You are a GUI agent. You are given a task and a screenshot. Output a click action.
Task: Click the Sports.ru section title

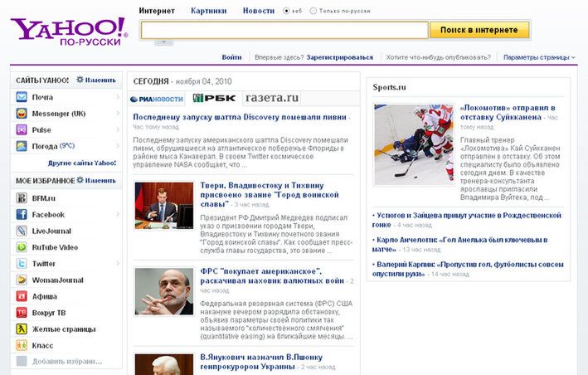(389, 87)
